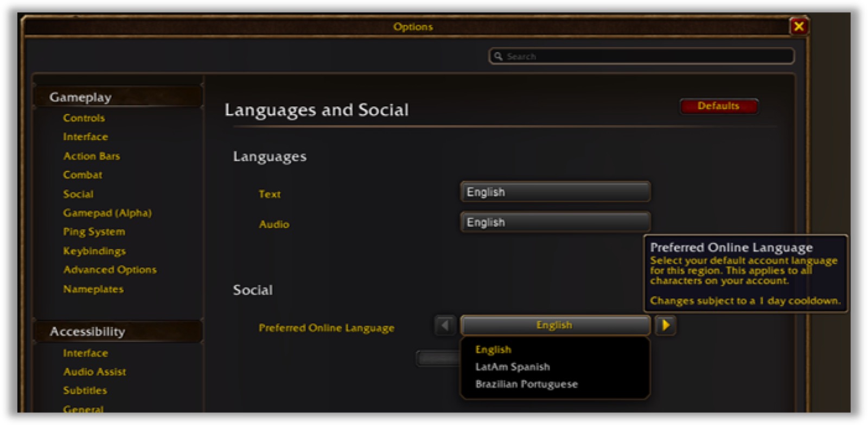Screen dimensions: 868x425
Task: Select the Gameplay category header
Action: (118, 97)
